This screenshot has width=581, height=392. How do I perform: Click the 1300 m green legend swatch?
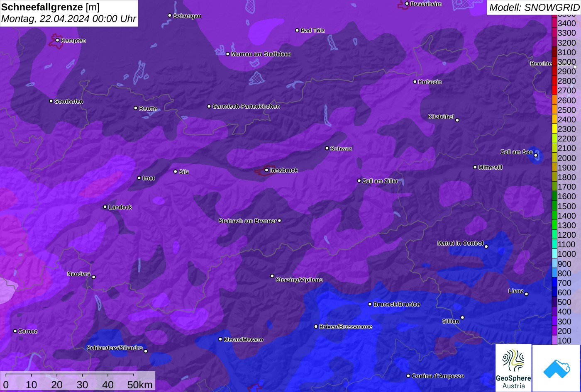[x=554, y=225]
